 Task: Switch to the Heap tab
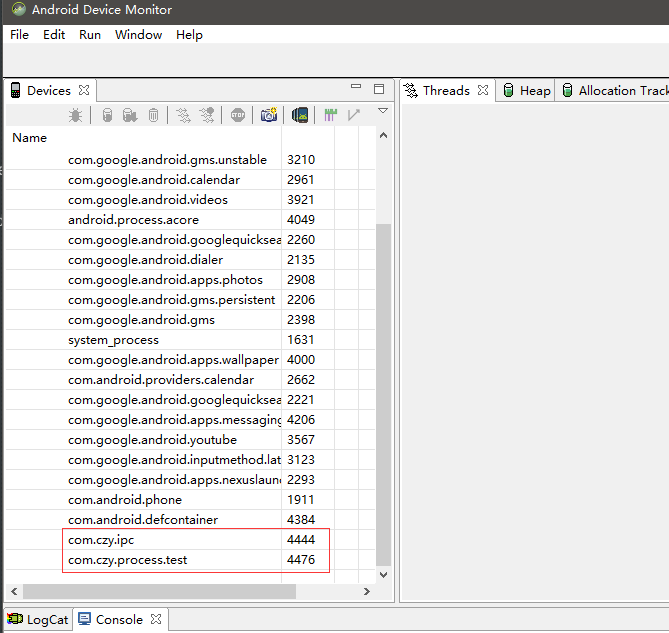point(525,90)
